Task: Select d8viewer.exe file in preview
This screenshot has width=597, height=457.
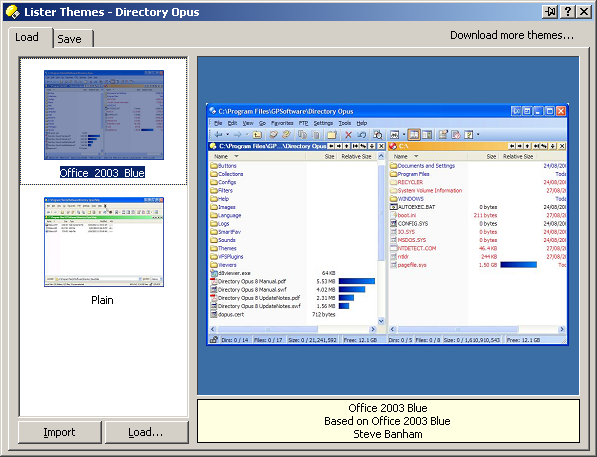Action: (x=230, y=273)
